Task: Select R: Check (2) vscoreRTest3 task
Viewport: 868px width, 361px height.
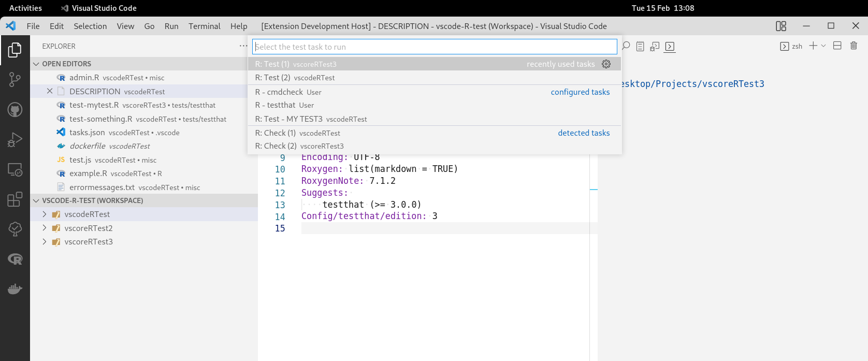Action: [x=435, y=146]
